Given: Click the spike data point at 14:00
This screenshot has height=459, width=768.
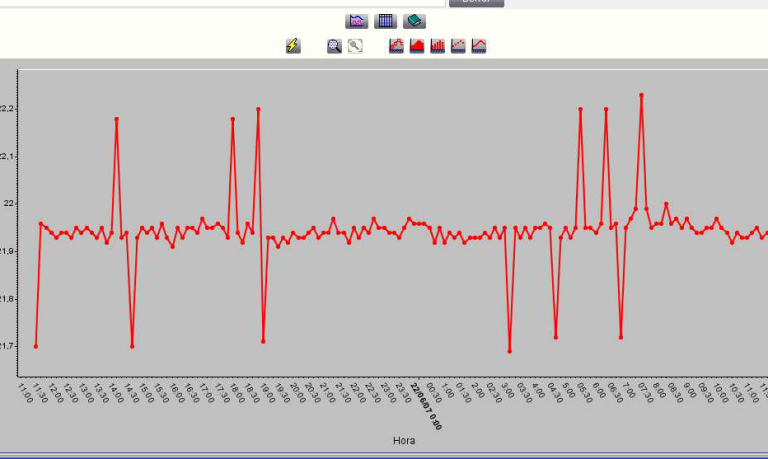Looking at the screenshot, I should pos(117,119).
